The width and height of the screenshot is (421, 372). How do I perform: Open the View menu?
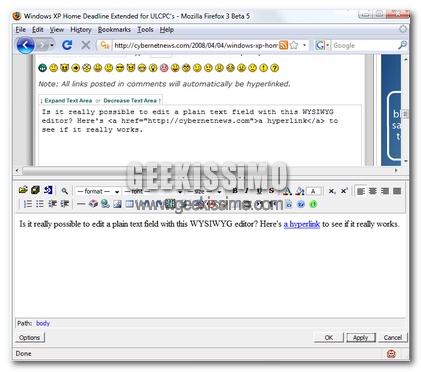(57, 30)
